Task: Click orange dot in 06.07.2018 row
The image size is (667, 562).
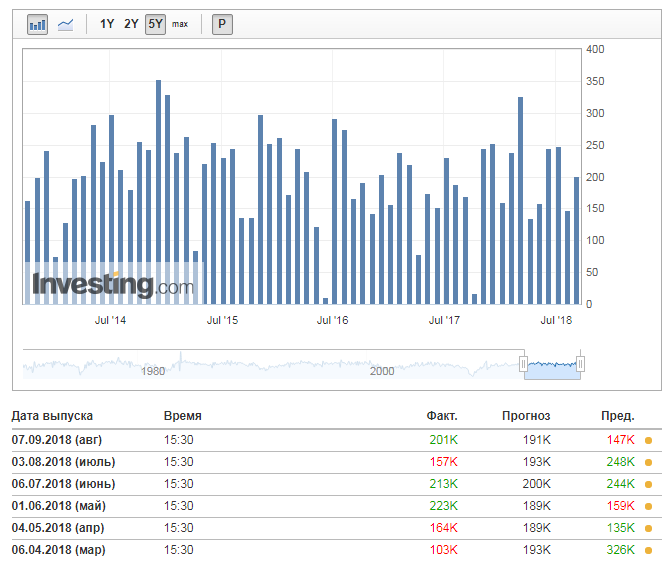Action: (x=648, y=485)
